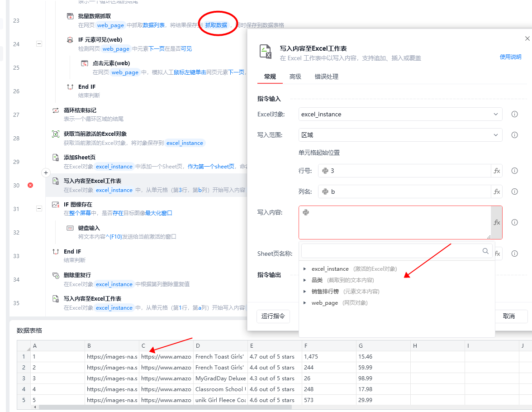The width and height of the screenshot is (532, 412).
Task: Click the 删除重复行 step icon
Action: coord(56,275)
